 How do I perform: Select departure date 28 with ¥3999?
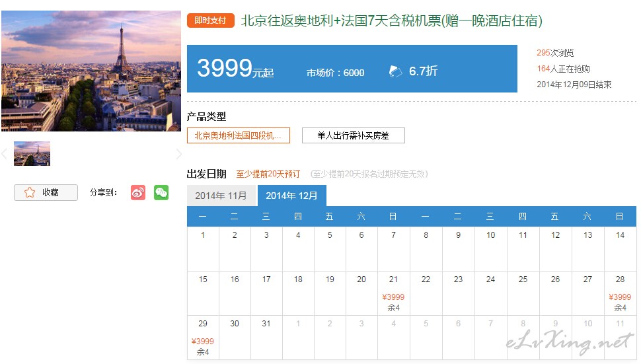coord(620,293)
